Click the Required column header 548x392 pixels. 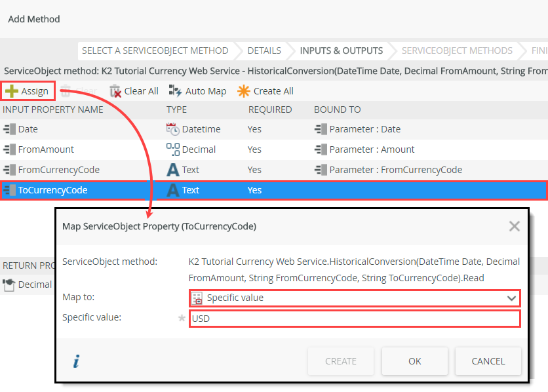click(x=270, y=109)
